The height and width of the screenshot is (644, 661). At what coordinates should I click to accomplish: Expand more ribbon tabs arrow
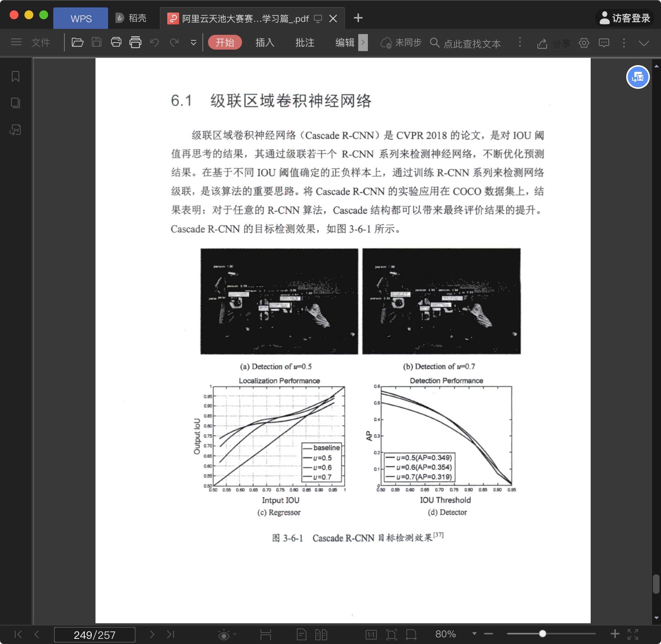pyautogui.click(x=363, y=43)
